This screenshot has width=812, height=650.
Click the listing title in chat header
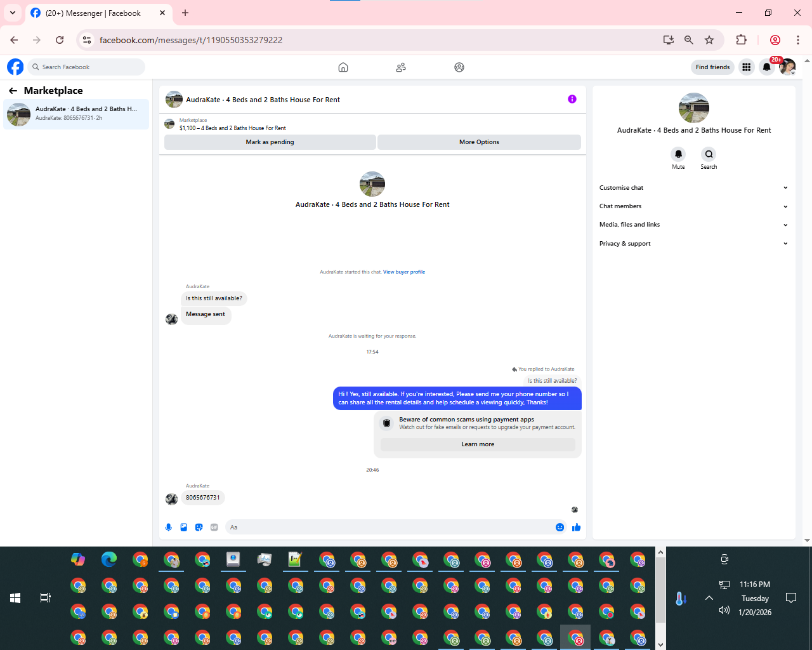263,100
